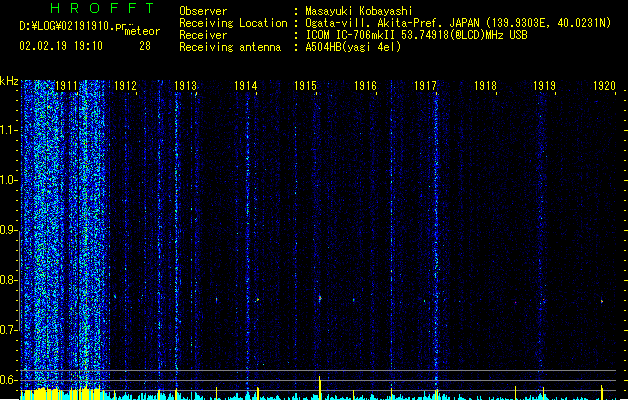Click the Receiving Location label
This screenshot has height=400, width=629.
233,23
